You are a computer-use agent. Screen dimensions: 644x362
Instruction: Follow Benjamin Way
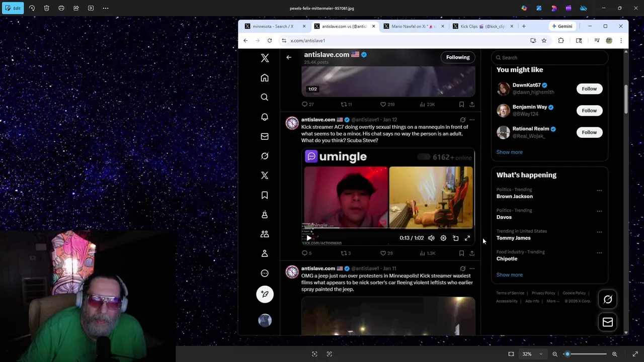(x=589, y=111)
